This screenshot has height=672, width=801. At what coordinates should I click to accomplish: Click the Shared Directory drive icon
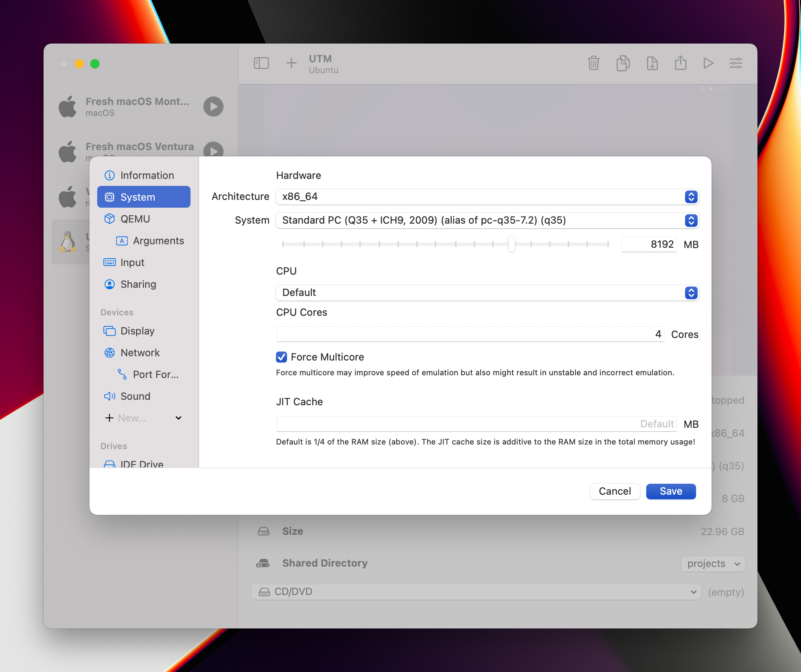263,563
